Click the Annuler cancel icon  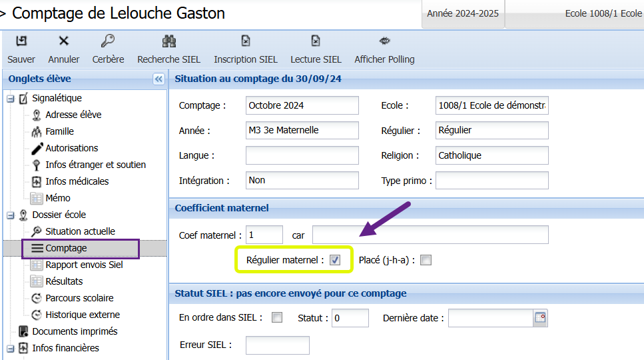(64, 41)
